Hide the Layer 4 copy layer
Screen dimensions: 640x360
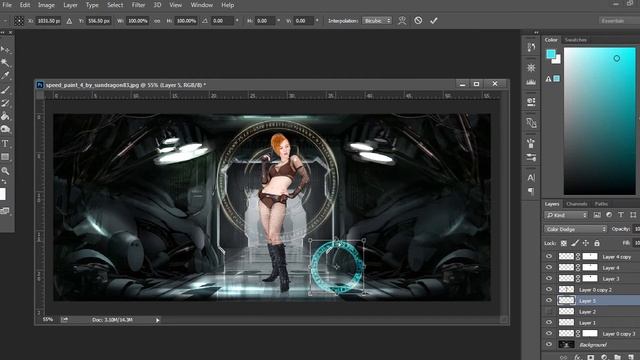(549, 256)
